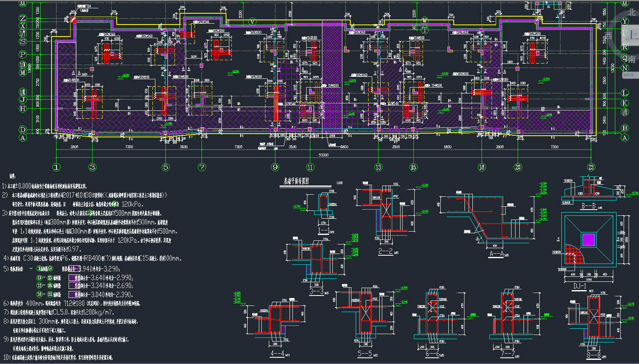This screenshot has width=639, height=364.
Task: Click the 北 (north) compass label on ViewCube
Action: click(x=632, y=12)
